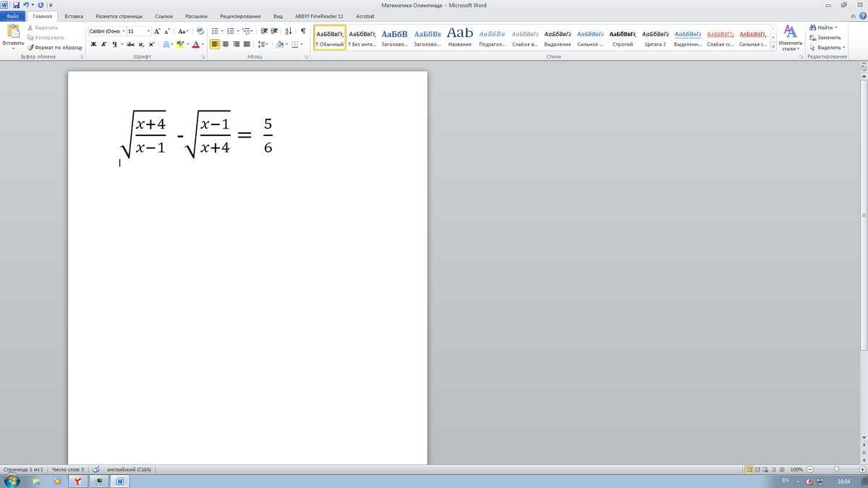Toggle paragraph marks display (¶)

click(x=303, y=31)
